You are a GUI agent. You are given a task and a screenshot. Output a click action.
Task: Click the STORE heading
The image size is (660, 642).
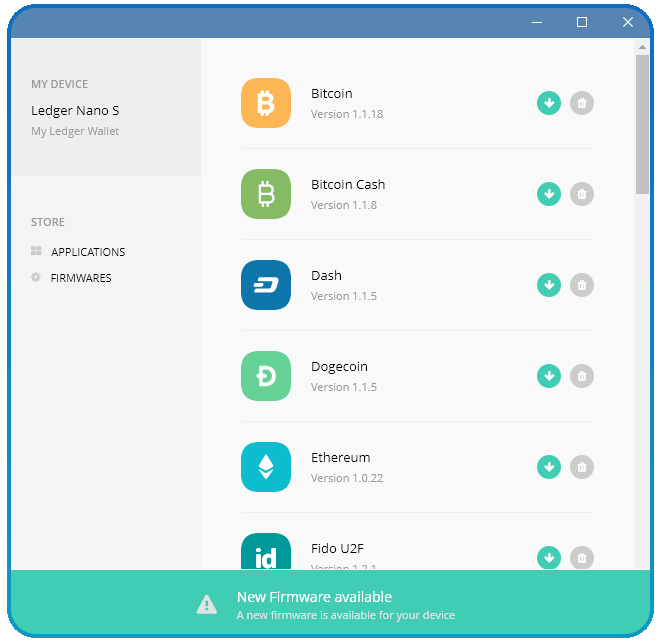[48, 222]
